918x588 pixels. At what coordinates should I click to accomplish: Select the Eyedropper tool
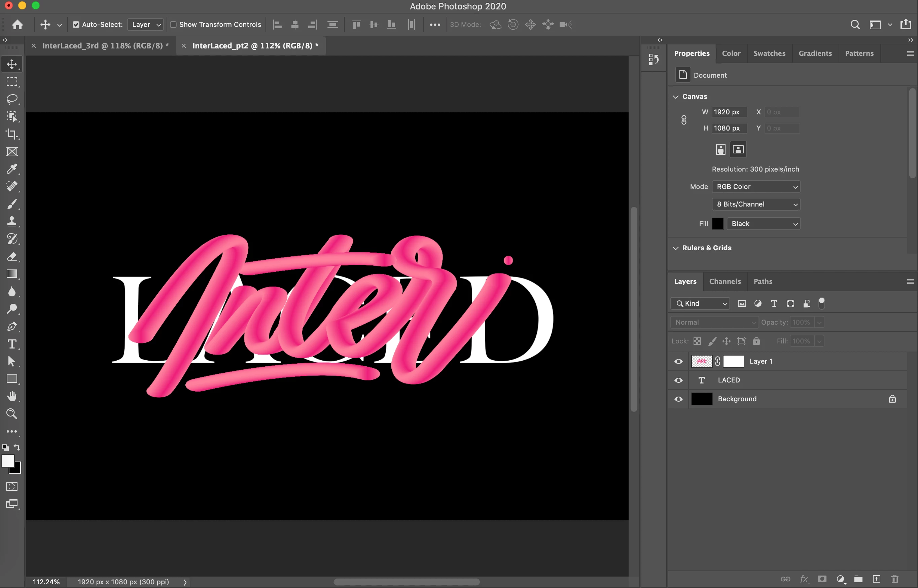[12, 169]
